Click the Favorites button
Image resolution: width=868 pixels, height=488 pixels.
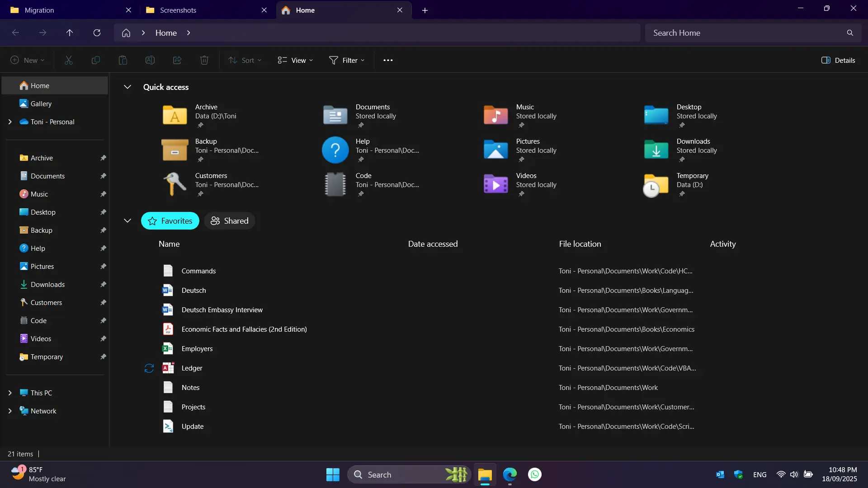[x=170, y=221]
